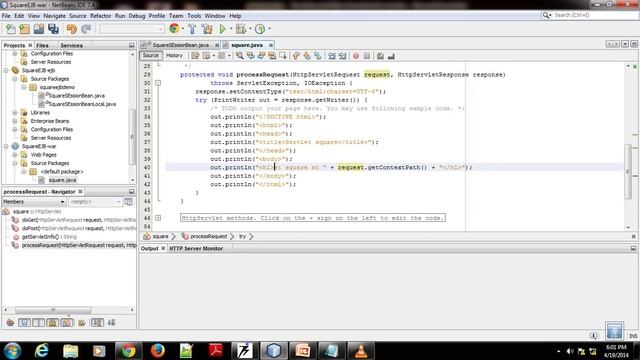Click the Navigator horizontal scrollbar
Image resolution: width=640 pixels, height=360 pixels.
(x=53, y=310)
